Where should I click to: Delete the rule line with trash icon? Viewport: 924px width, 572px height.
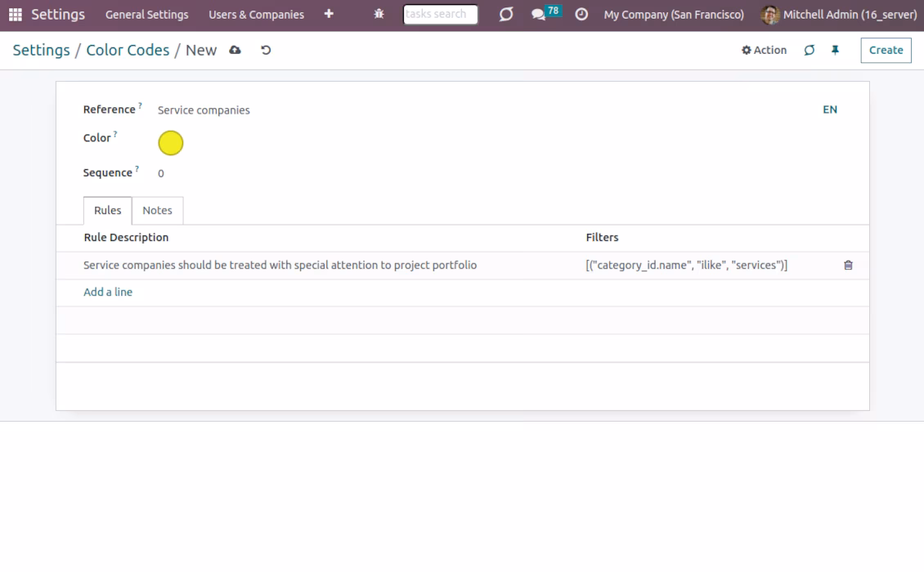pos(848,265)
